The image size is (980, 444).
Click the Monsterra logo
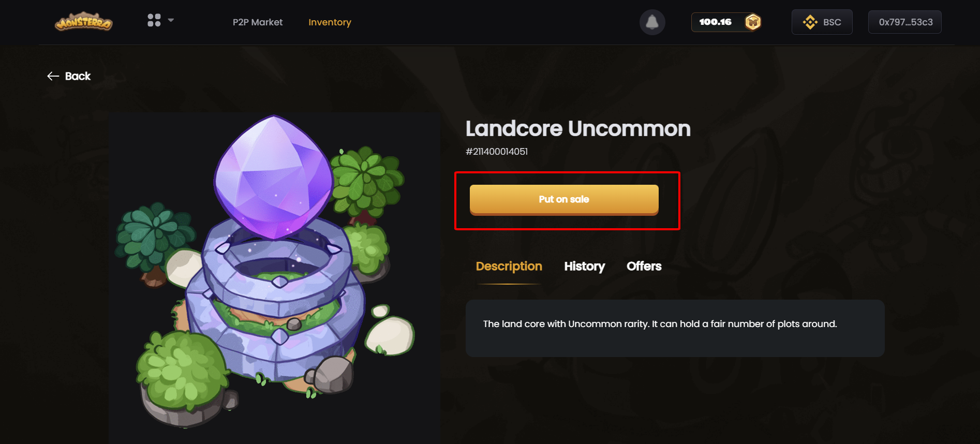84,22
